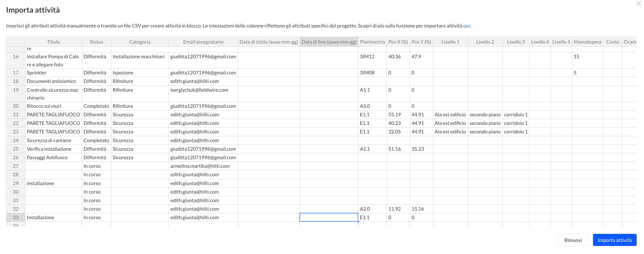Click the 'Documenti antisismico' title cell
Viewport: 644px width, 254px height.
pos(53,81)
